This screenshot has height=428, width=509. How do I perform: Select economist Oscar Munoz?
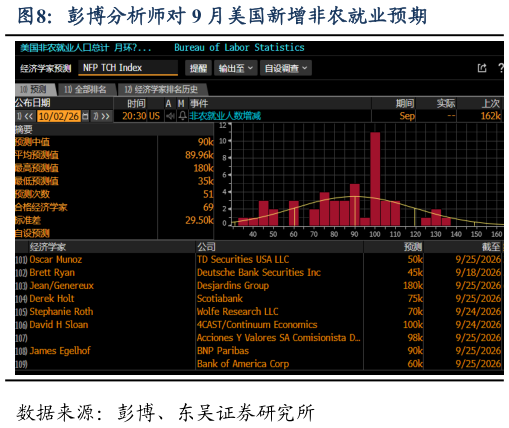pyautogui.click(x=56, y=260)
